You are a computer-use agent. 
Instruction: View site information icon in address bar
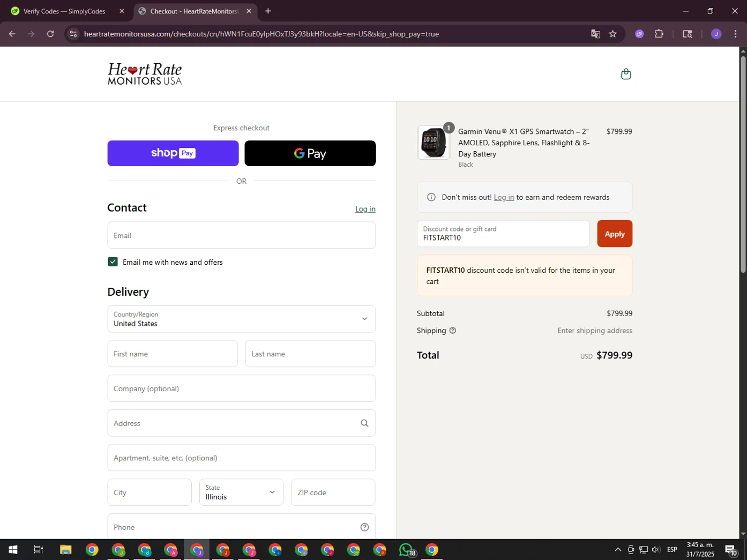tap(73, 34)
